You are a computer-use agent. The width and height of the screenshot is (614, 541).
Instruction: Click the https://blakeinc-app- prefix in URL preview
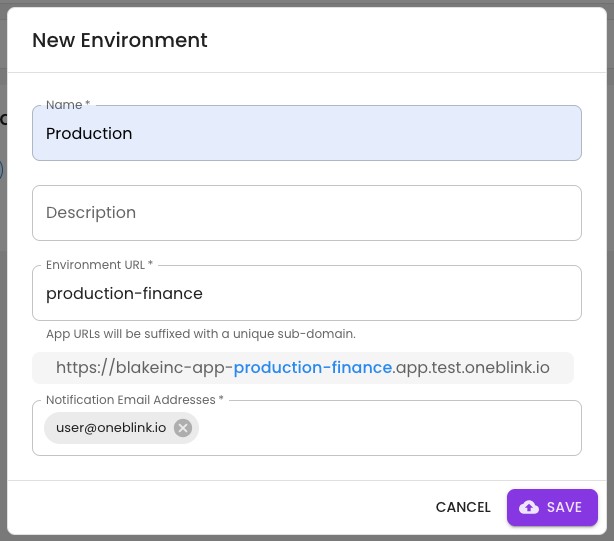coord(144,367)
